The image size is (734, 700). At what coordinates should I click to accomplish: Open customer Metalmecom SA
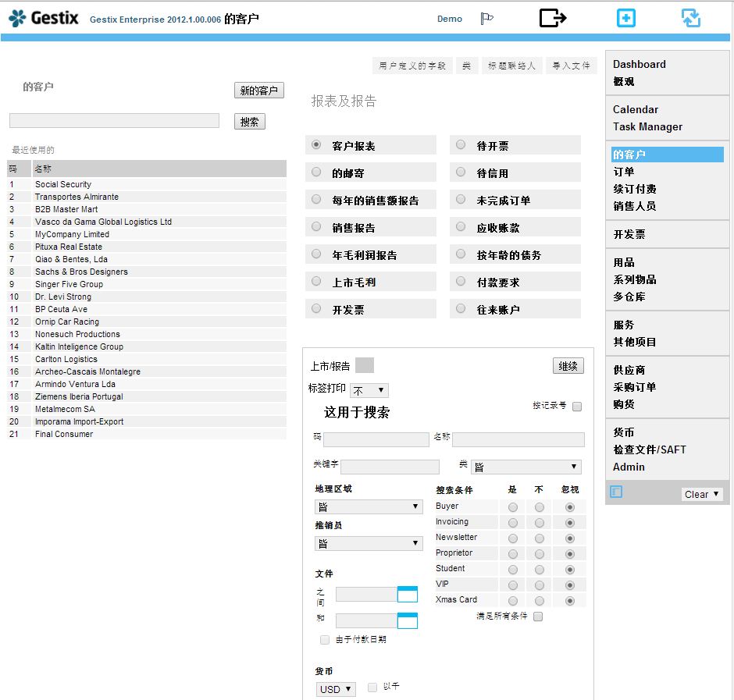[x=65, y=409]
